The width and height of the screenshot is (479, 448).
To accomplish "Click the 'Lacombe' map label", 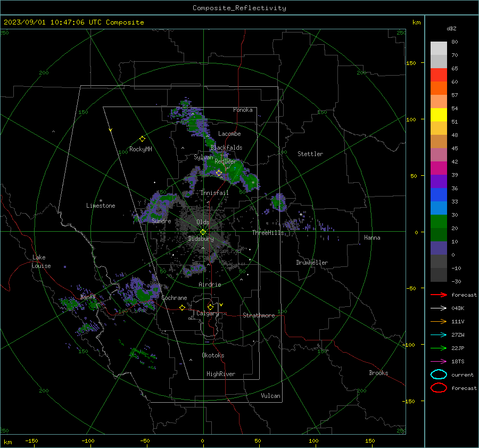I will click(x=229, y=134).
